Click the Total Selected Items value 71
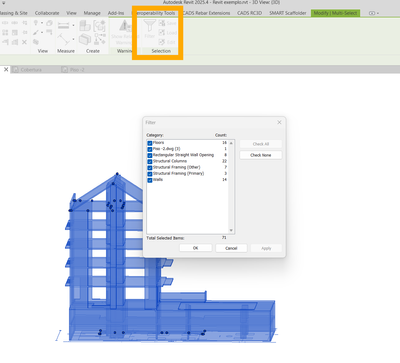The width and height of the screenshot is (400, 363). pos(224,238)
